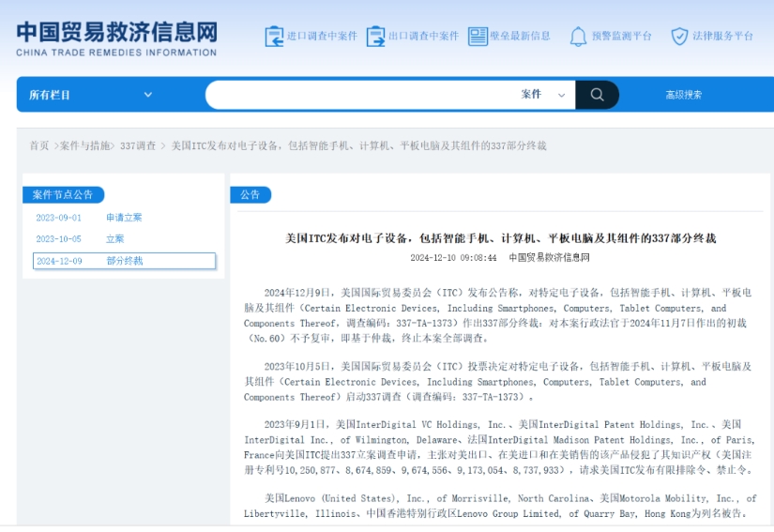Screen dimensions: 774x532
Task: Open 法律服务平台 link
Action: [722, 36]
